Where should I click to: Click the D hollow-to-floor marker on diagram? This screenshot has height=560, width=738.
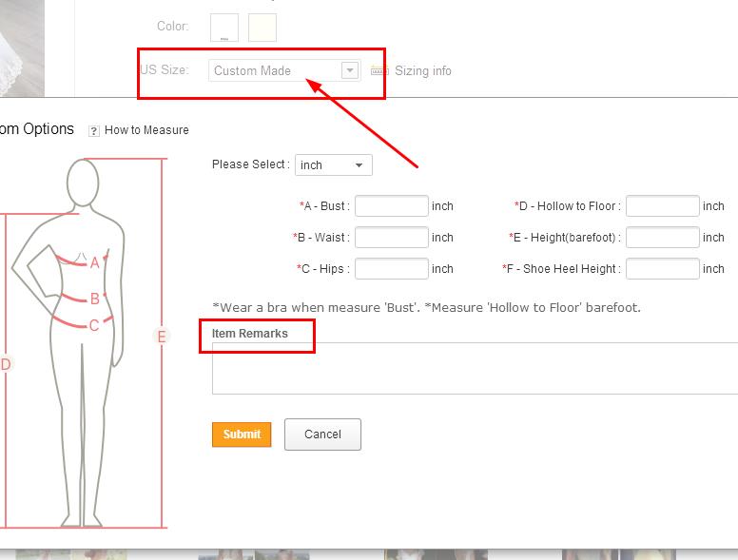[6, 364]
